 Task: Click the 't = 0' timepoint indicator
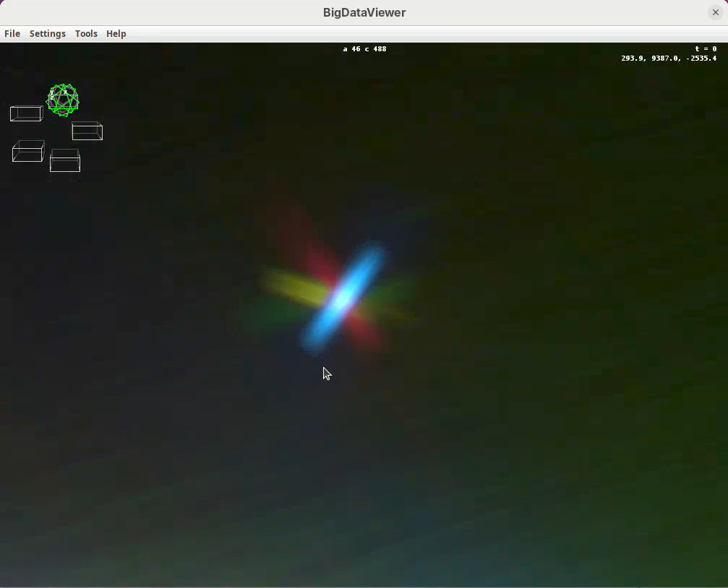click(x=706, y=49)
